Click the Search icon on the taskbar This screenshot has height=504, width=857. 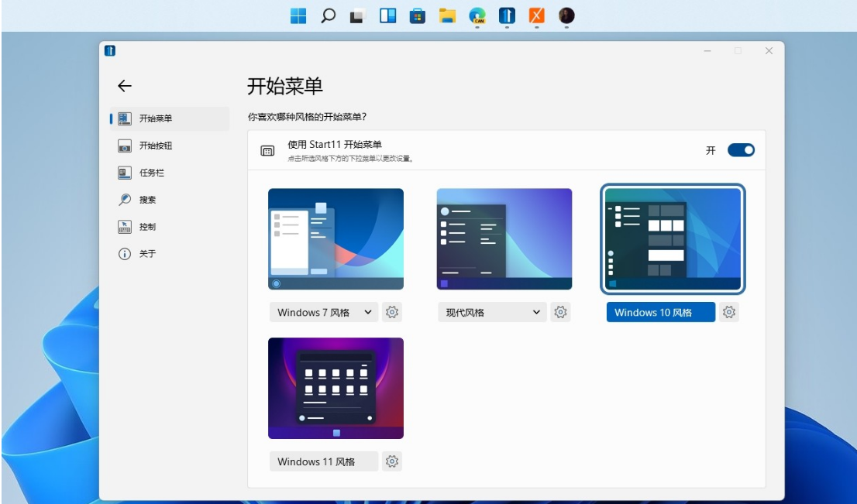coord(329,13)
